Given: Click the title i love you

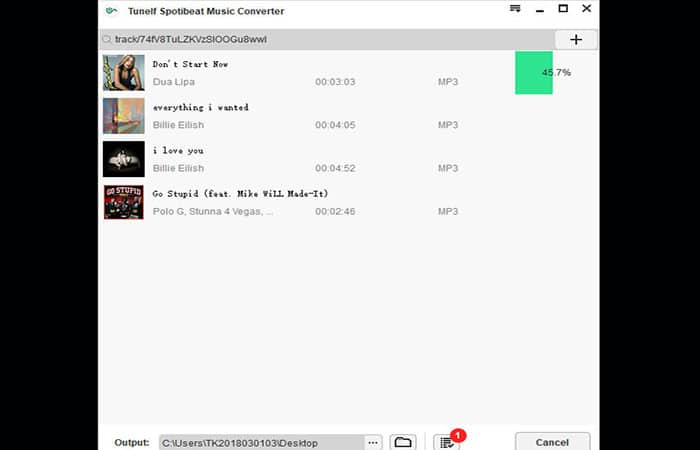Looking at the screenshot, I should coord(178,150).
